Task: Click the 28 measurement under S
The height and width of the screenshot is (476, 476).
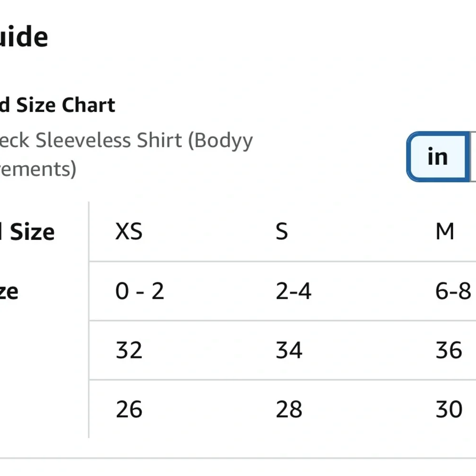Action: pos(289,409)
